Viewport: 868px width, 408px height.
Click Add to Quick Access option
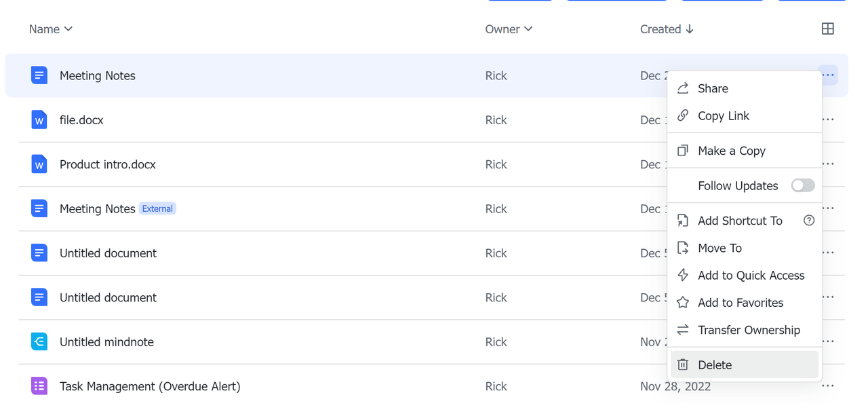751,276
